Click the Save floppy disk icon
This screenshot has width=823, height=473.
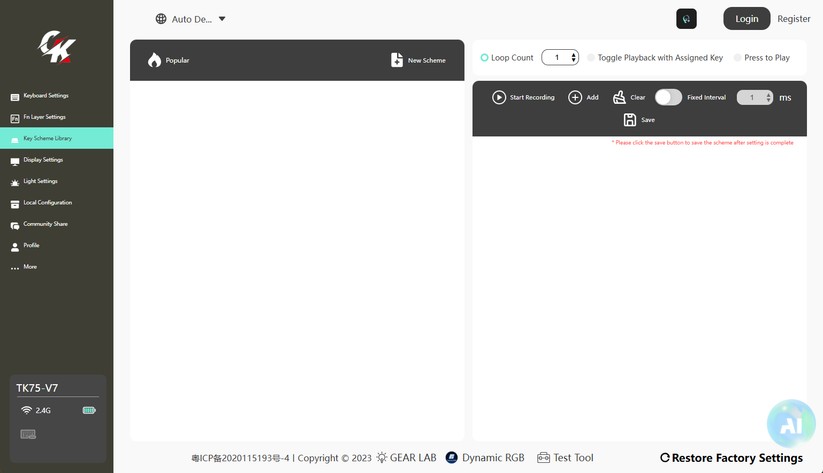(x=630, y=120)
